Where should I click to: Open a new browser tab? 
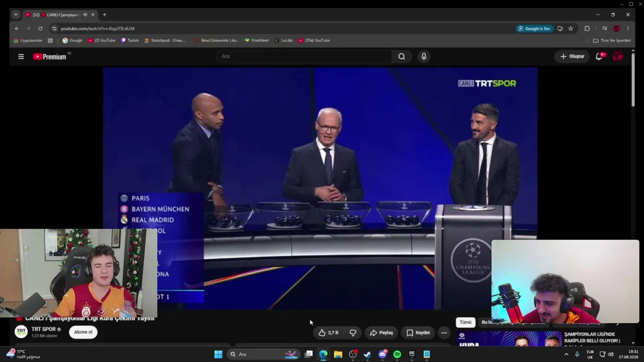(104, 15)
